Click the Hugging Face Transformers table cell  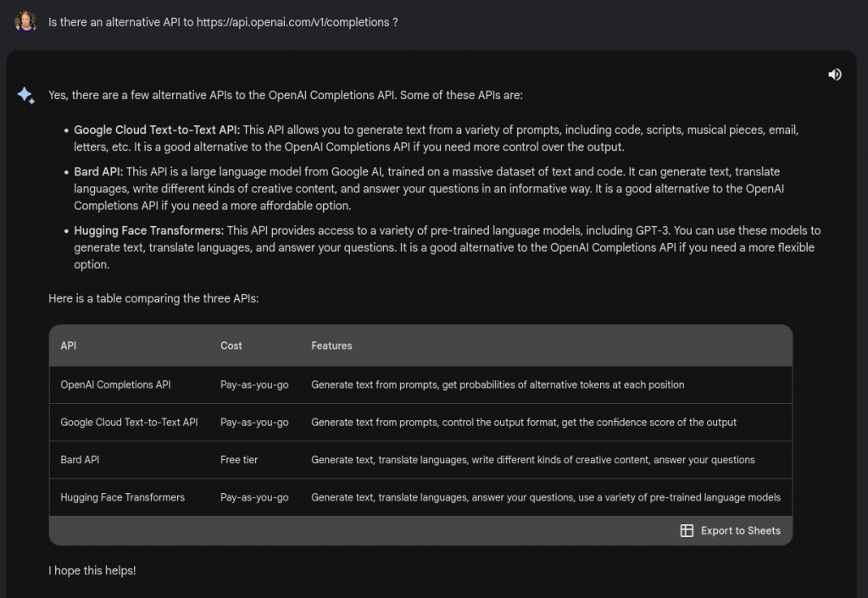(x=122, y=497)
